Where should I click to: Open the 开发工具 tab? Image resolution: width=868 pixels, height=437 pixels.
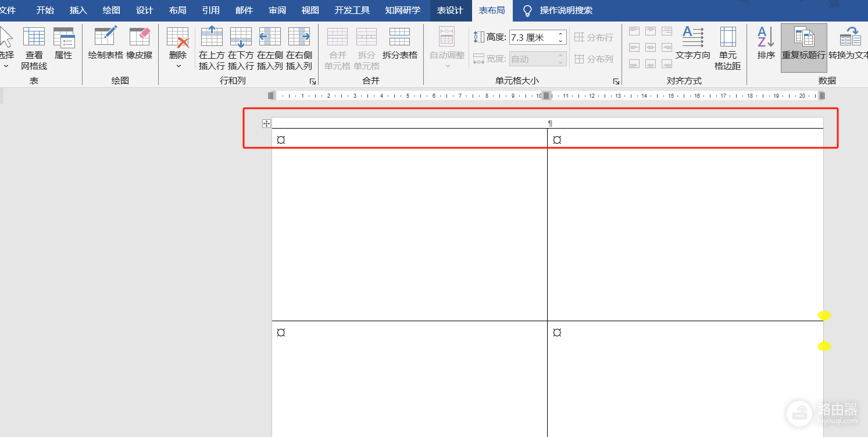352,10
